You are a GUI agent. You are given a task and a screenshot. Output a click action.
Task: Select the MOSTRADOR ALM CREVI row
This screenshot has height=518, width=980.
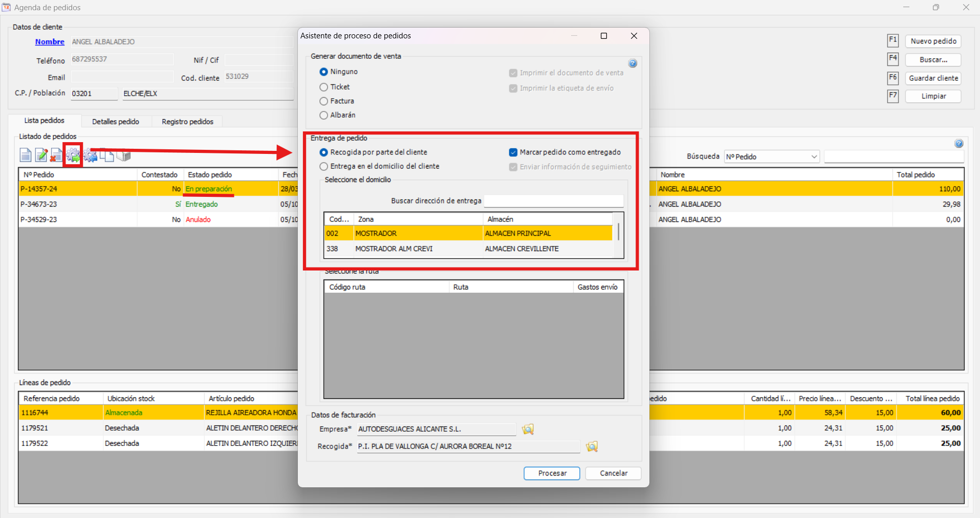click(394, 249)
